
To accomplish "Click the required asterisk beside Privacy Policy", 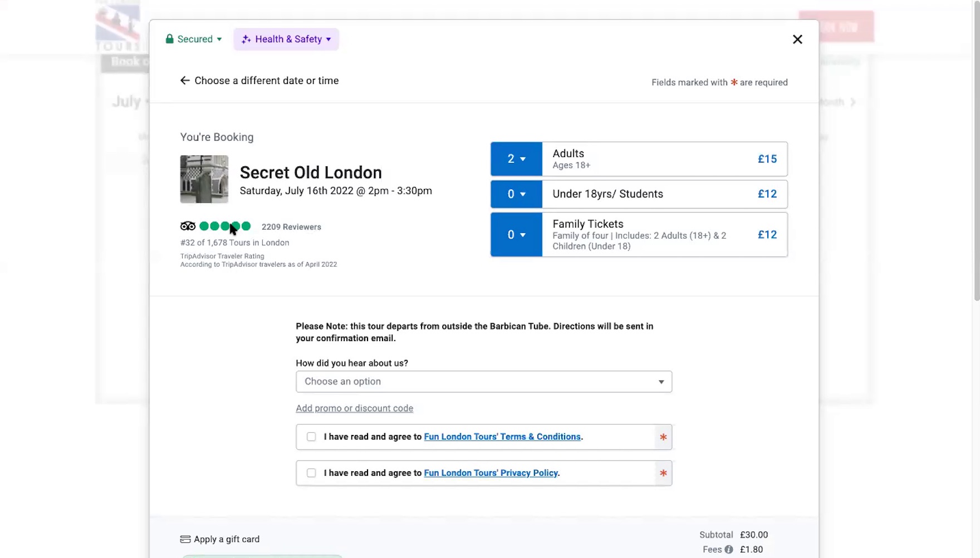I will click(x=663, y=473).
